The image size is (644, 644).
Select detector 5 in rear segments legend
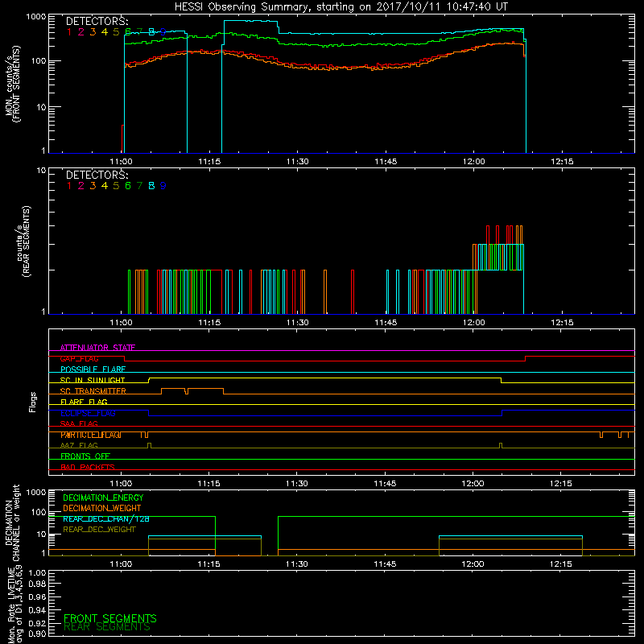[x=116, y=186]
